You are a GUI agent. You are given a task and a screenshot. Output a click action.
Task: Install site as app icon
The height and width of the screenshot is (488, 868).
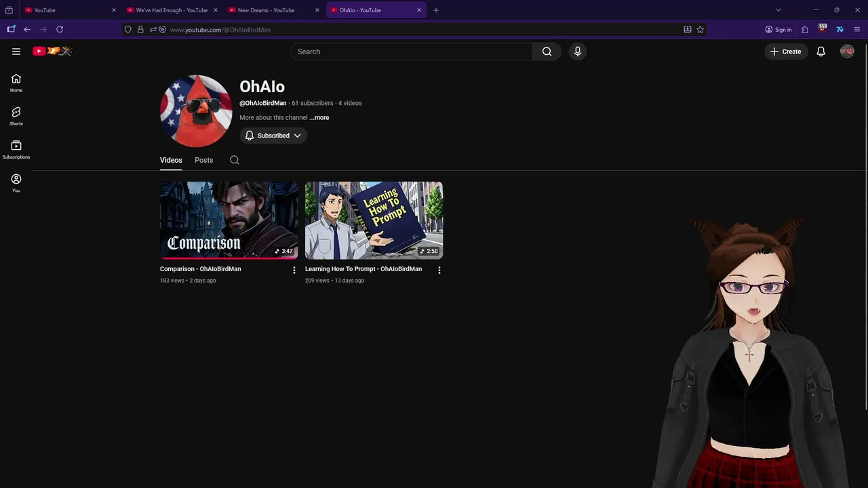click(688, 30)
